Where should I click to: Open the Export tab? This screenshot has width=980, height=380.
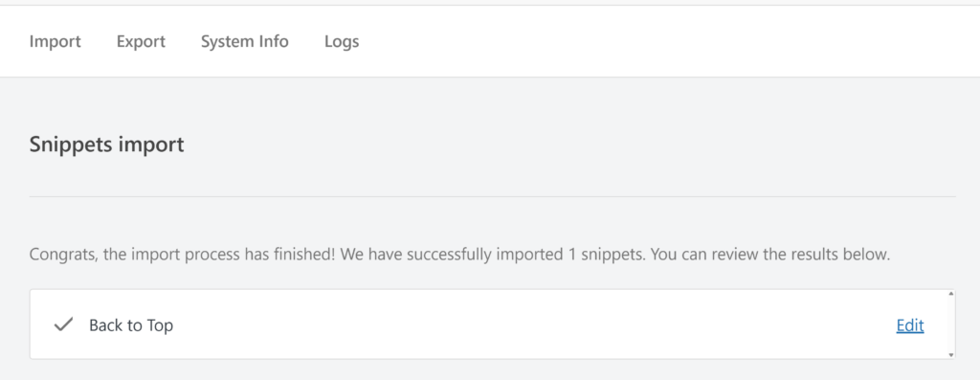click(141, 42)
